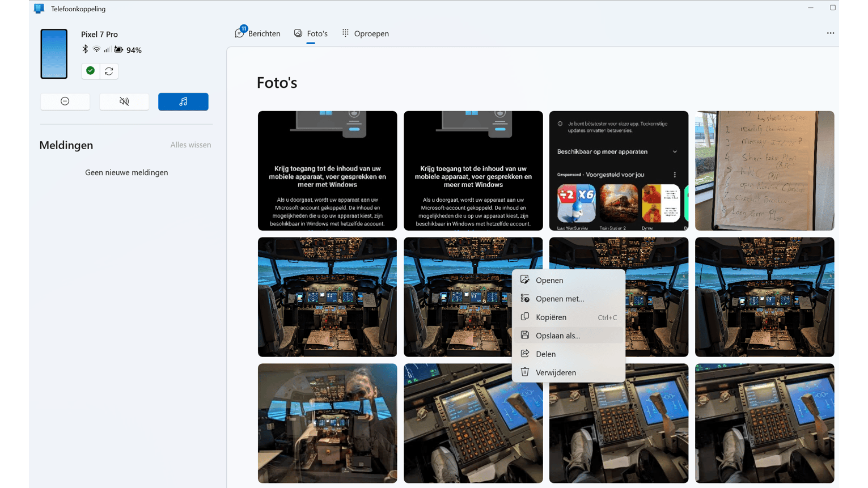868x488 pixels.
Task: Toggle the phone's silent mode button
Action: click(x=124, y=101)
